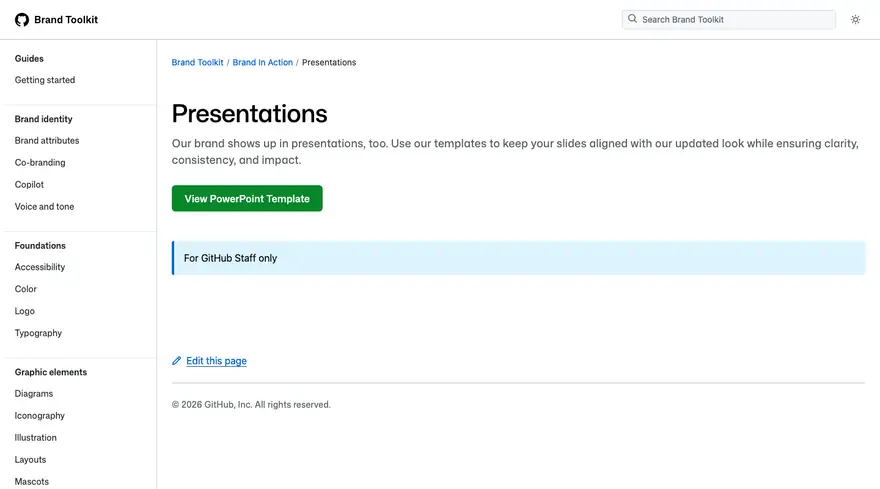880x489 pixels.
Task: Open Brand attributes page
Action: tap(47, 140)
